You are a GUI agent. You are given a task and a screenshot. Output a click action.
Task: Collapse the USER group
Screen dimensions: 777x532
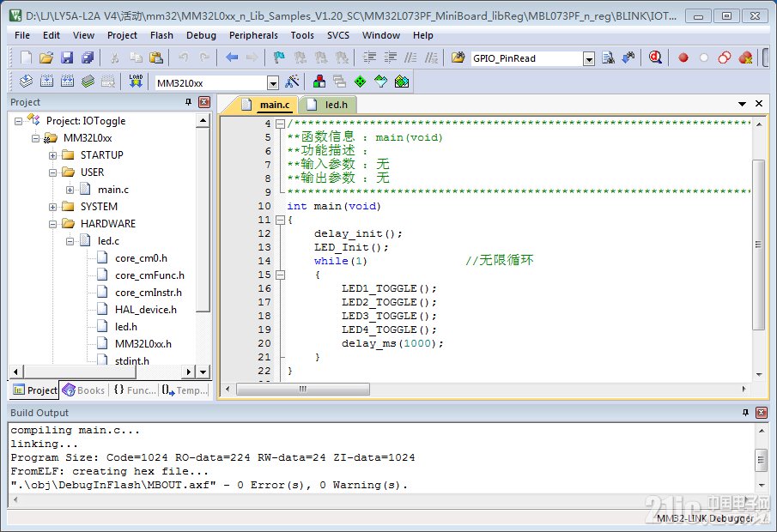coord(53,172)
